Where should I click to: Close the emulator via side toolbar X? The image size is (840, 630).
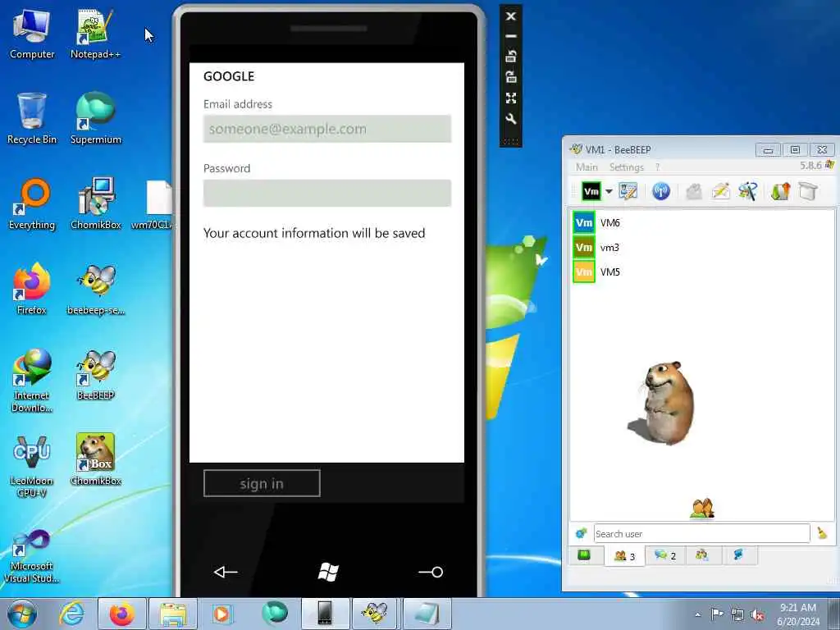click(511, 16)
